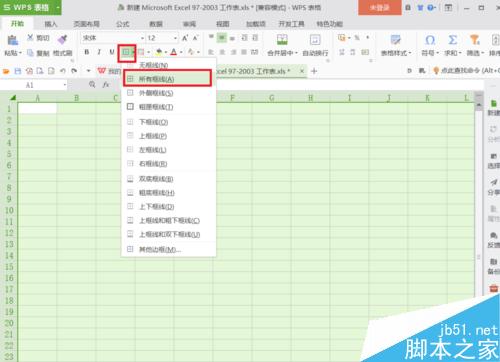
Task: Click the Save disk icon in quick toolbar
Action: [x=18, y=71]
